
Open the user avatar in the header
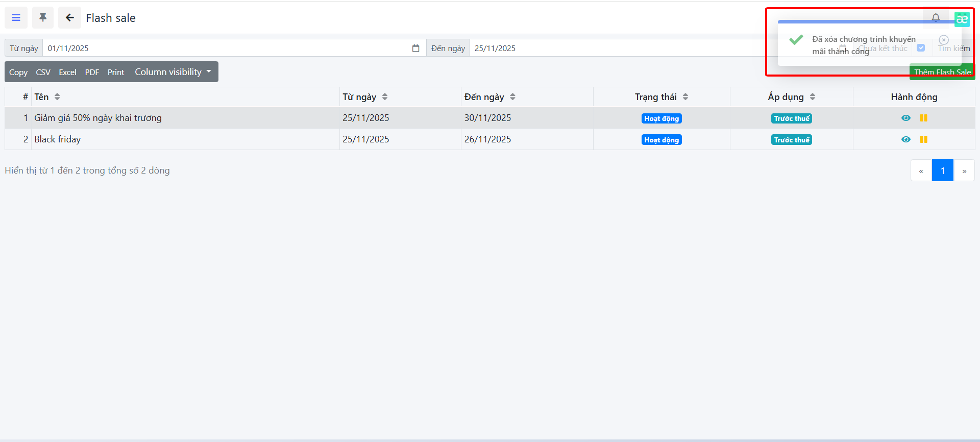click(x=962, y=19)
